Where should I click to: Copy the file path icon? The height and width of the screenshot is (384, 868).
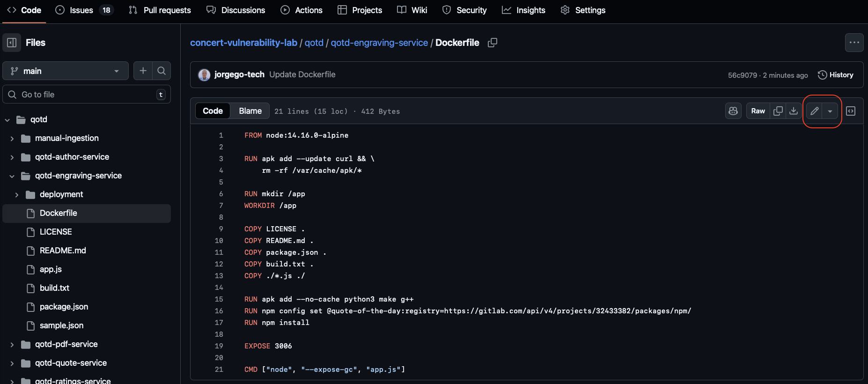coord(492,43)
